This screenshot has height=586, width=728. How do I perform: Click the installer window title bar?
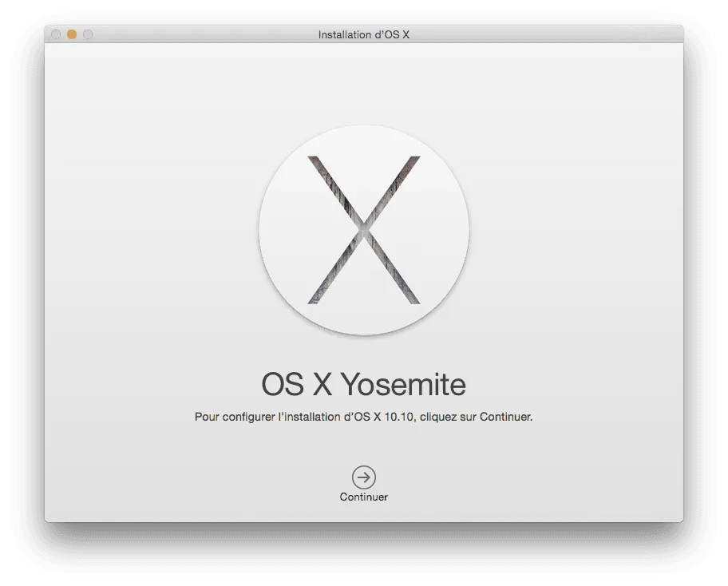coord(364,34)
